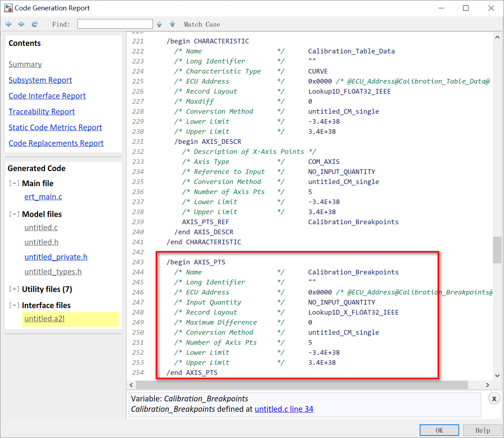Click '/end AXIS_PTS' on line 254
The width and height of the screenshot is (504, 438).
tap(192, 372)
